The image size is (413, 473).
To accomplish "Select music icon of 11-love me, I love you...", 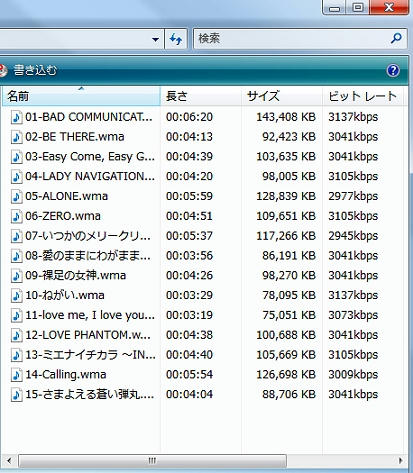I will (x=17, y=316).
